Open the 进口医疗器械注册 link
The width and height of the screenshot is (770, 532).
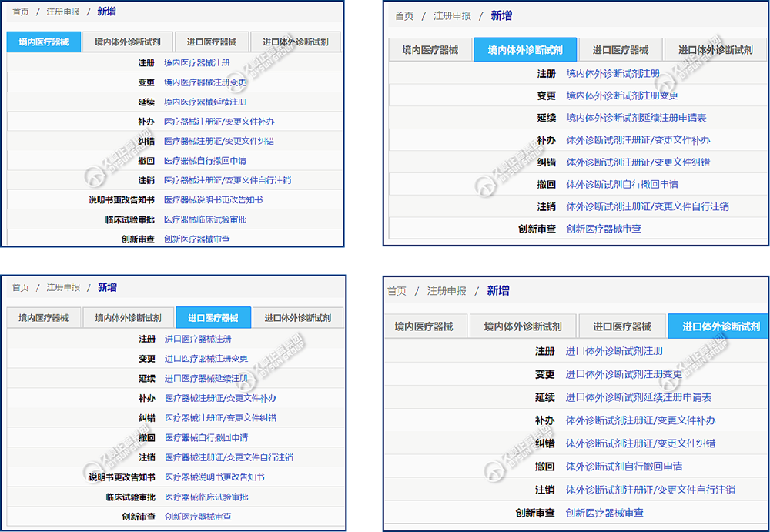(x=198, y=339)
